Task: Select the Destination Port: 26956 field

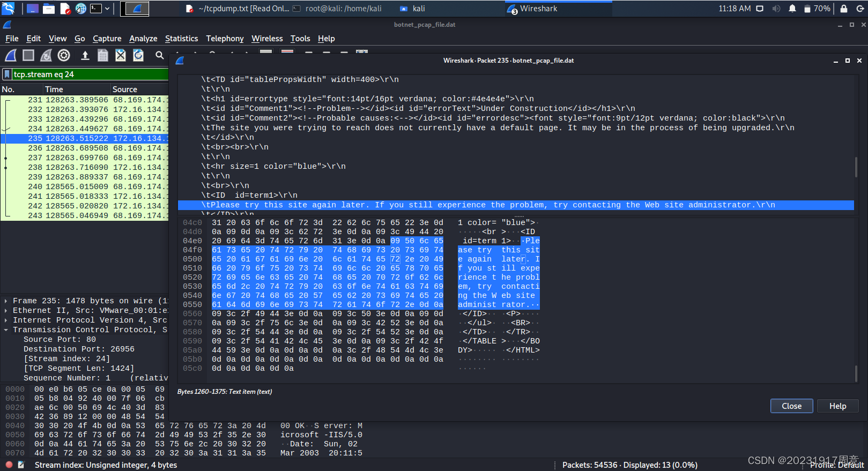Action: [79, 349]
